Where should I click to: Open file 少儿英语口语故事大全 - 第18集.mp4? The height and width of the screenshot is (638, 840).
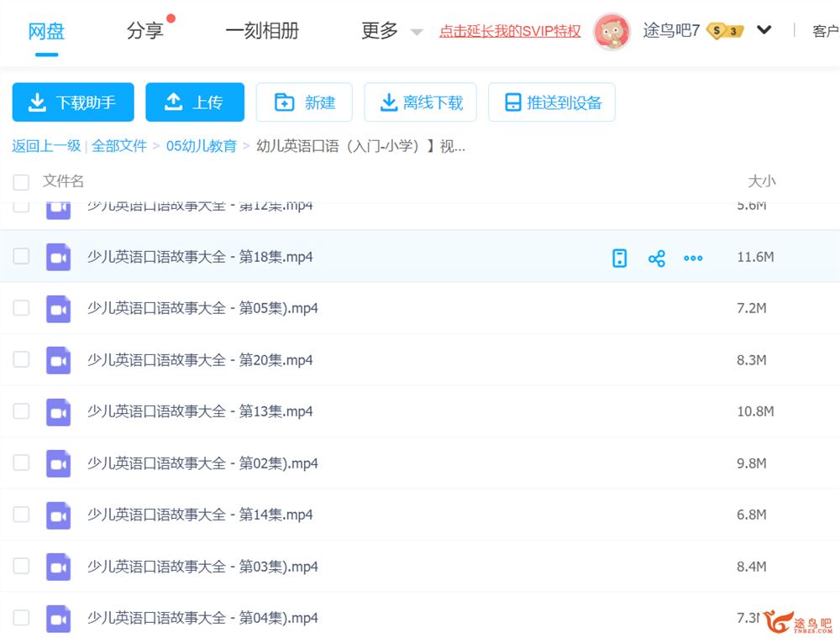click(x=201, y=257)
